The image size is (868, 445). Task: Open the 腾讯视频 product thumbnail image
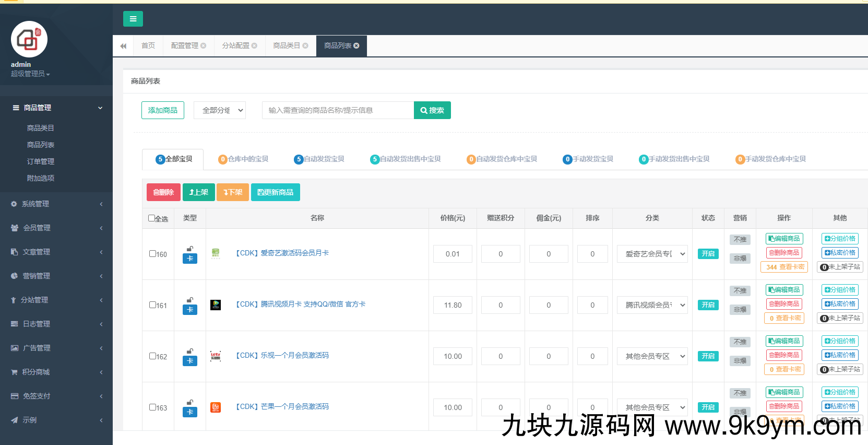click(216, 305)
